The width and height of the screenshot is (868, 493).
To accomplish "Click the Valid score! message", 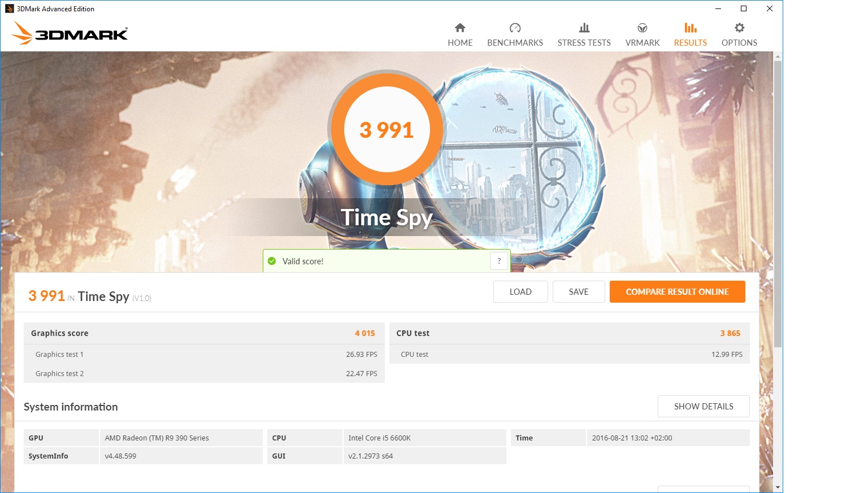I will 303,261.
